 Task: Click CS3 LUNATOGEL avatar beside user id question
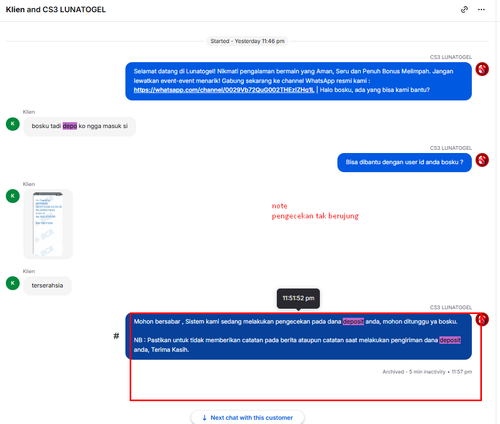point(482,160)
